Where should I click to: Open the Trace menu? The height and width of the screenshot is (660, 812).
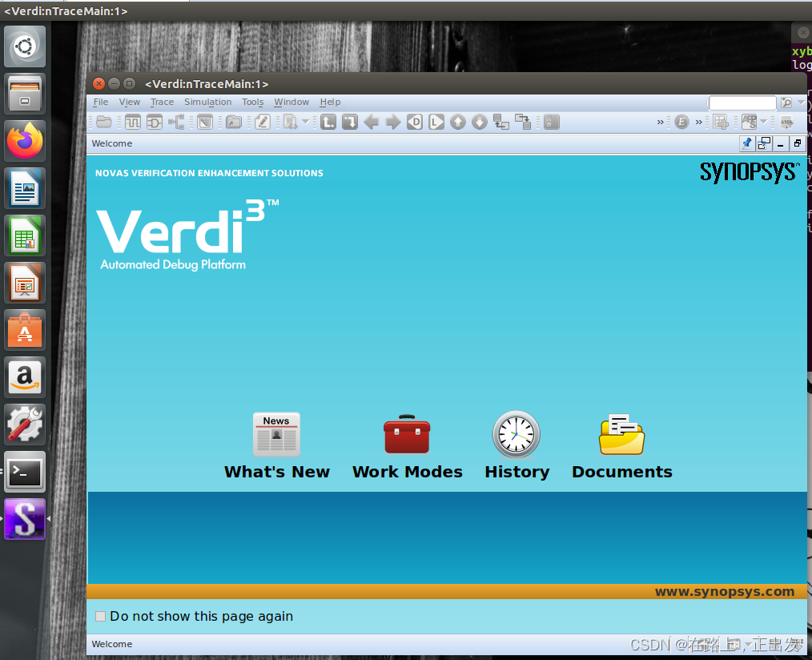tap(162, 102)
